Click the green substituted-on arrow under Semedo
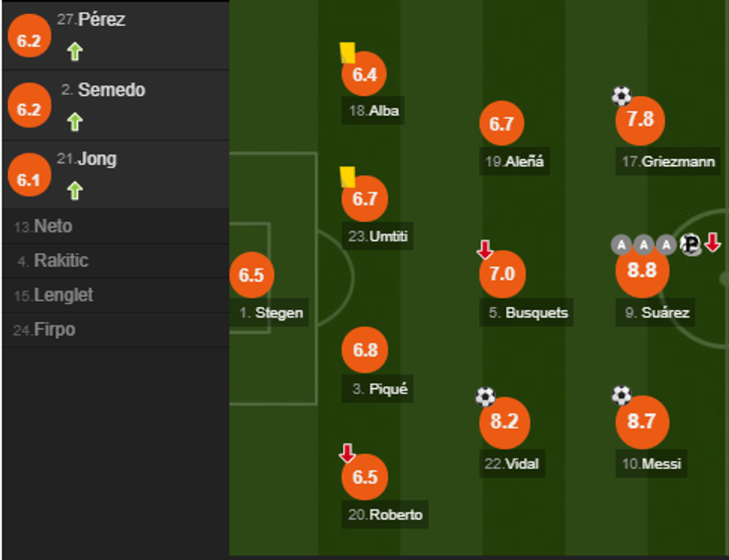The height and width of the screenshot is (560, 729). 74,121
